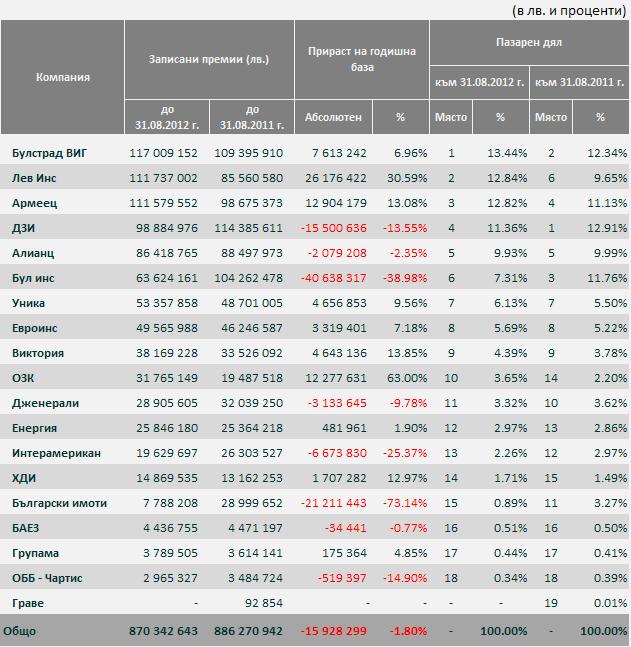The height and width of the screenshot is (647, 631).
Task: Click the ОББ - Чартис row name
Action: point(47,578)
